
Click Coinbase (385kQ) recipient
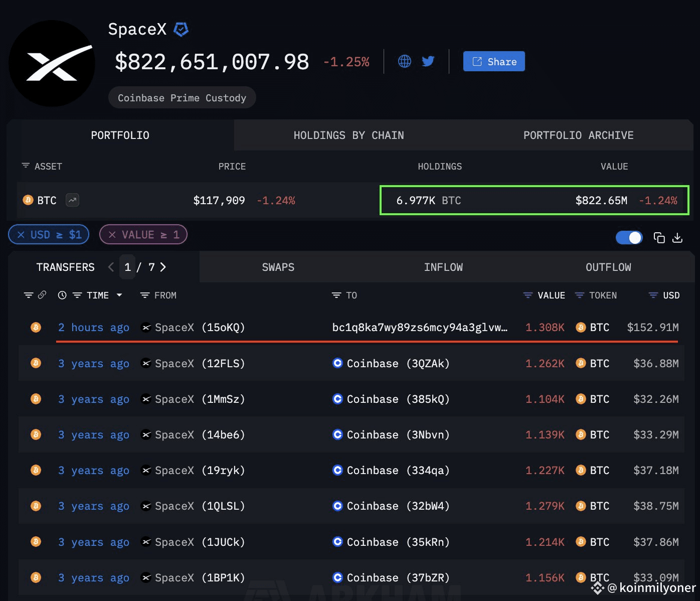[x=391, y=399]
